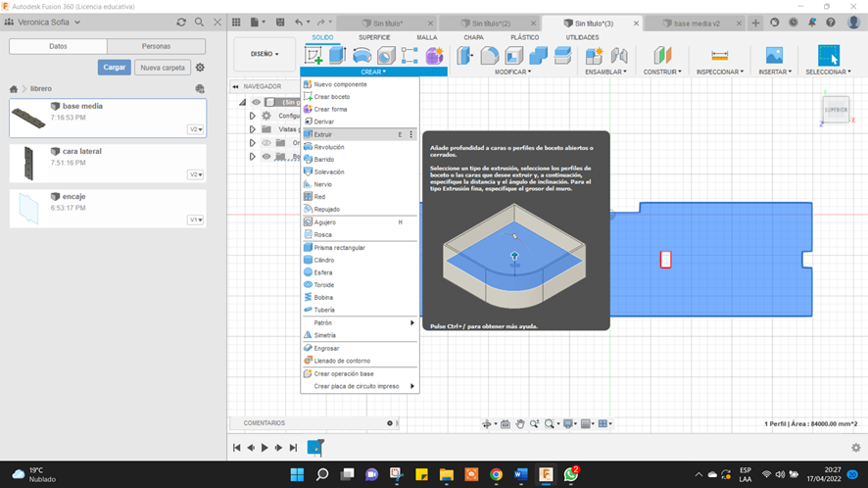Toggle visibility eye of root component
This screenshot has height=488, width=868.
tap(256, 102)
